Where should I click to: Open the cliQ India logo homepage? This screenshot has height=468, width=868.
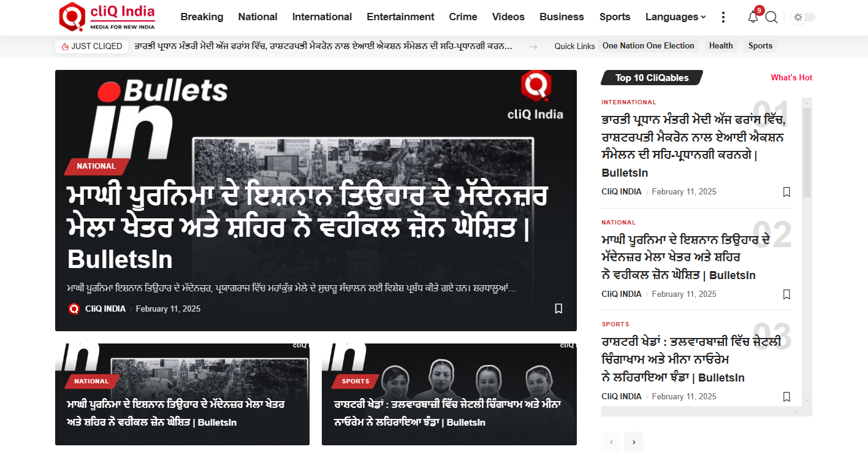coord(107,17)
